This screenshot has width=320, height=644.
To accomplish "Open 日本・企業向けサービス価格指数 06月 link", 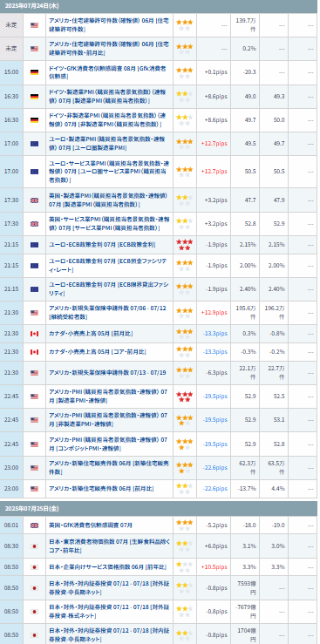I will click(x=107, y=566).
